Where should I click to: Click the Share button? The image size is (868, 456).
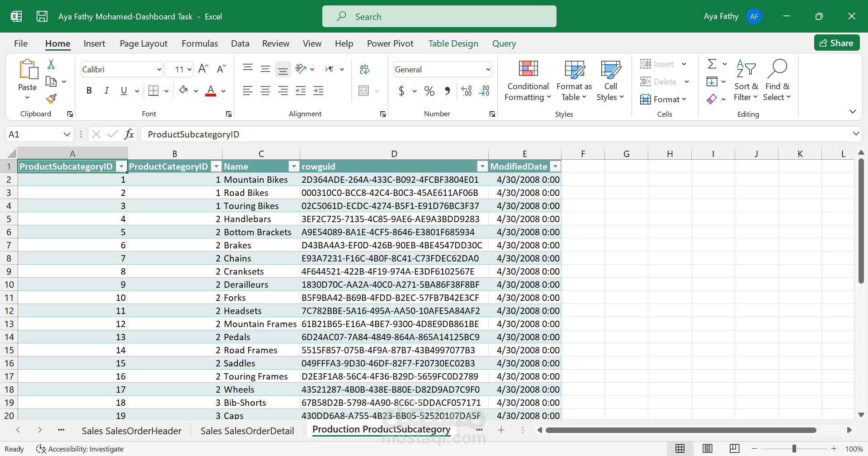click(x=836, y=43)
